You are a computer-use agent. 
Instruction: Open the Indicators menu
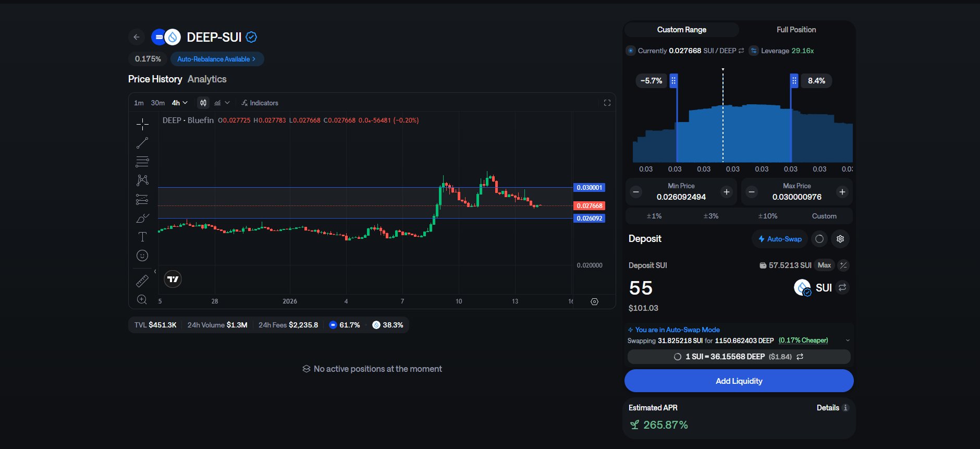coord(260,103)
